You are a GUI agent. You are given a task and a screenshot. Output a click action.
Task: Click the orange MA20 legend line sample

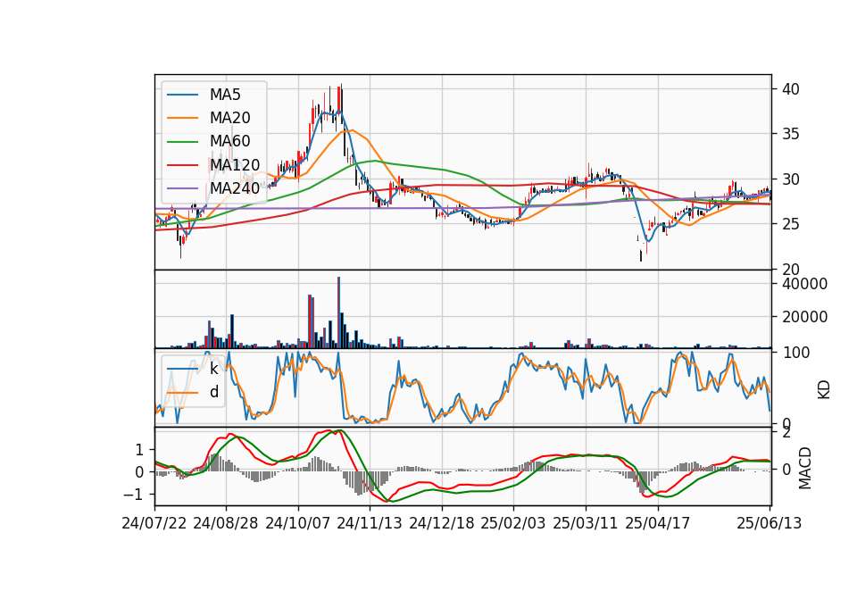pyautogui.click(x=182, y=118)
